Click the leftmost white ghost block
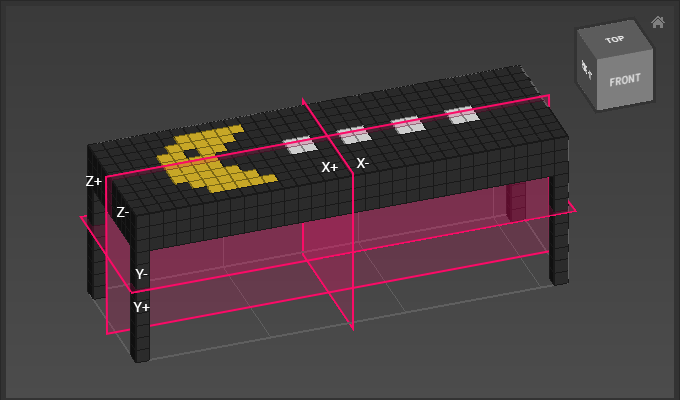The width and height of the screenshot is (680, 400). [x=299, y=145]
